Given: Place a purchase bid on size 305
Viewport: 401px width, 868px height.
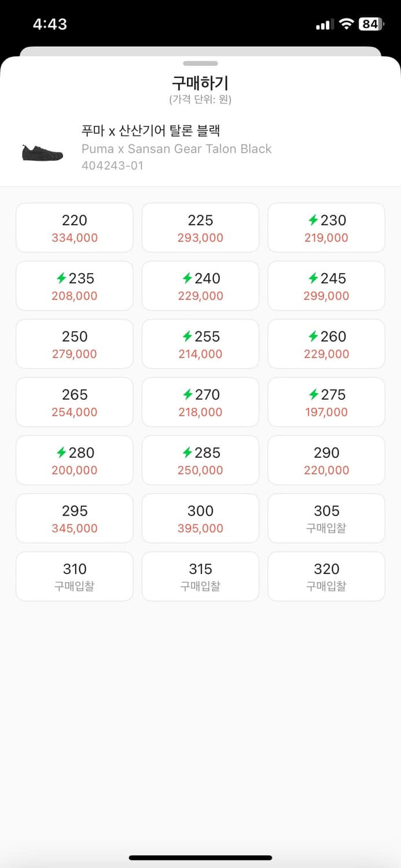Looking at the screenshot, I should [x=326, y=518].
